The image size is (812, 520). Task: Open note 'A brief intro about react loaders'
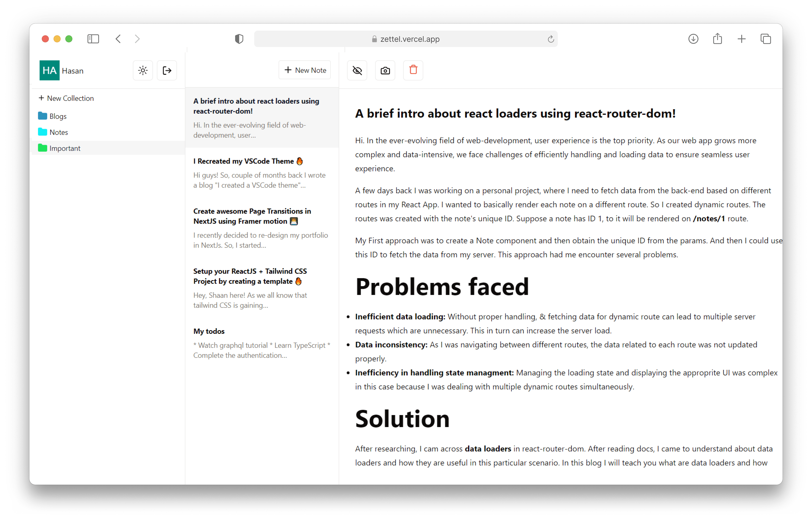(262, 117)
